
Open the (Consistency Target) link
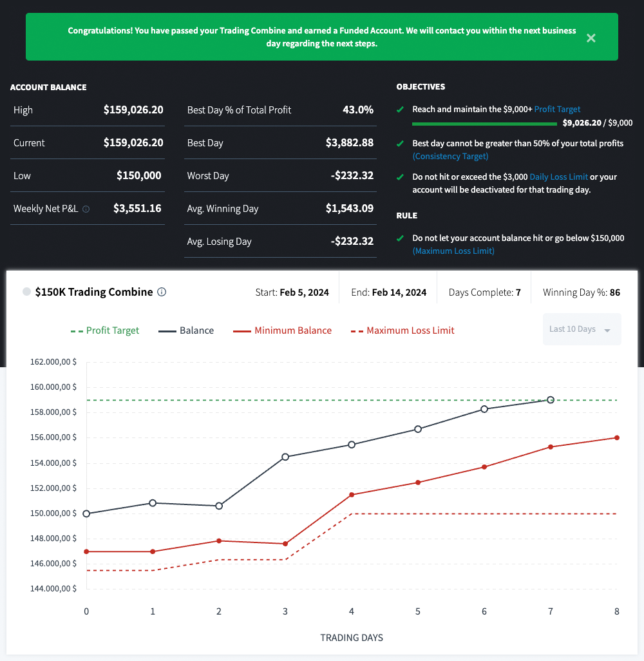coord(450,156)
